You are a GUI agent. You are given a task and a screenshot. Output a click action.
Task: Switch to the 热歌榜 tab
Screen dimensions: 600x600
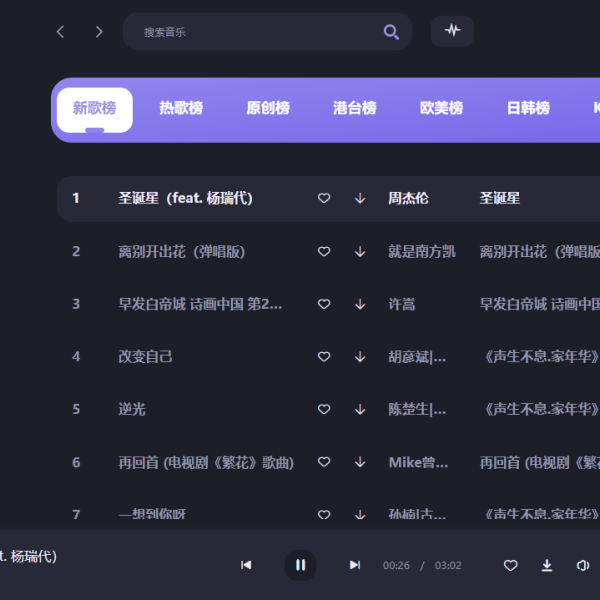tap(181, 108)
